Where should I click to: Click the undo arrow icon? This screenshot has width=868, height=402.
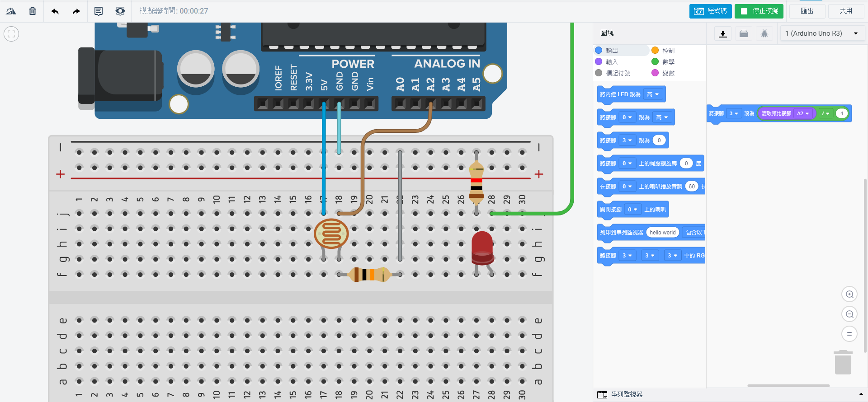click(x=55, y=11)
